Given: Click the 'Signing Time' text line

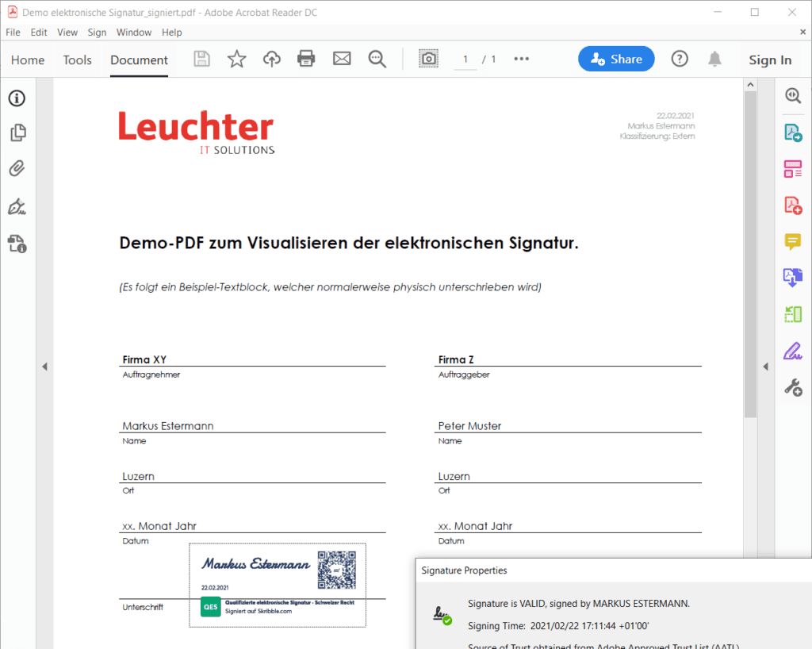Looking at the screenshot, I should pyautogui.click(x=558, y=626).
